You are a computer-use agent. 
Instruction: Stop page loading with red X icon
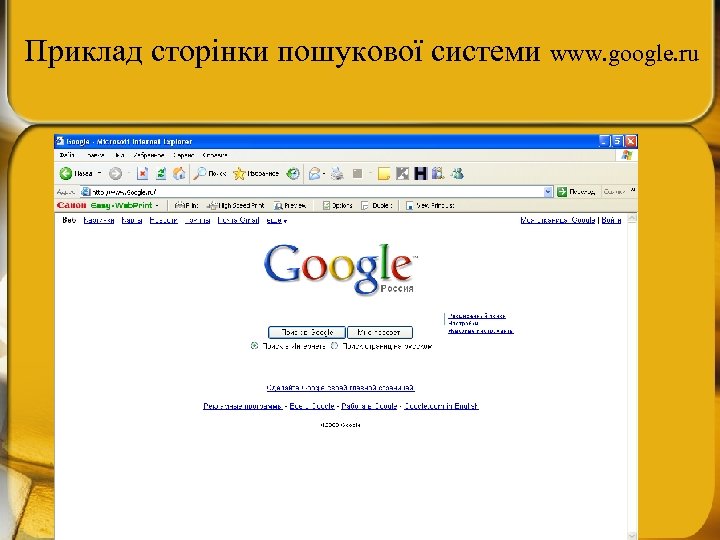[143, 174]
